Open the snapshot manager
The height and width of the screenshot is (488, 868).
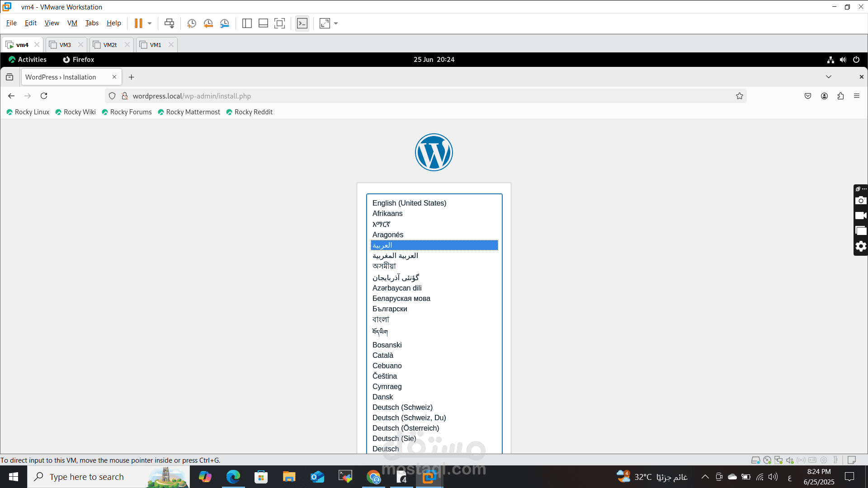(x=225, y=23)
